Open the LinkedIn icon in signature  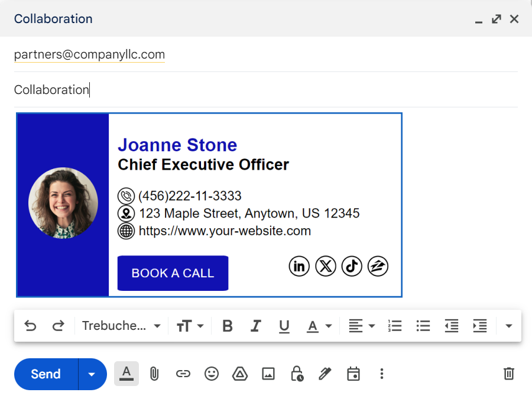pos(299,266)
